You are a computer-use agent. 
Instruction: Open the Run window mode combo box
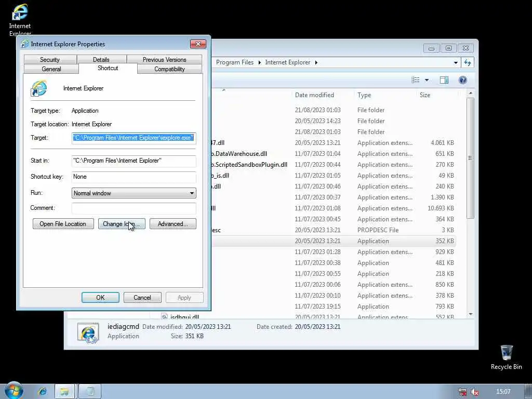pos(134,193)
